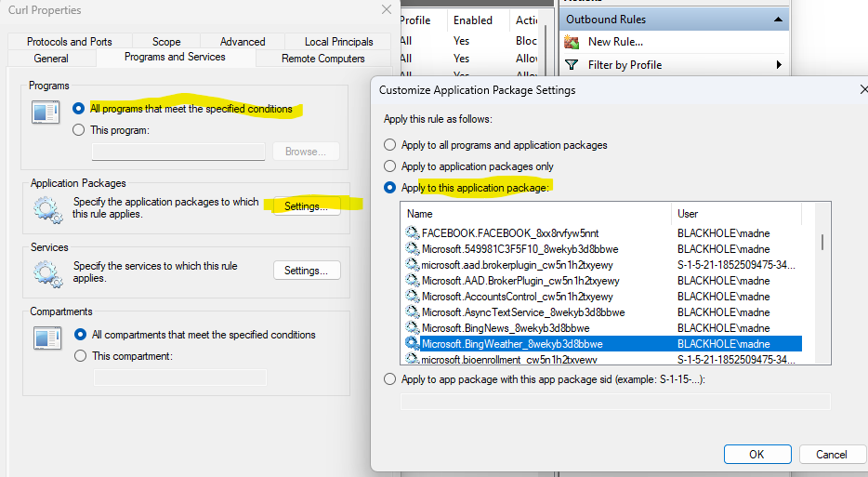Sort packages by the Name column header
Viewport: 868px width, 477px height.
(535, 214)
